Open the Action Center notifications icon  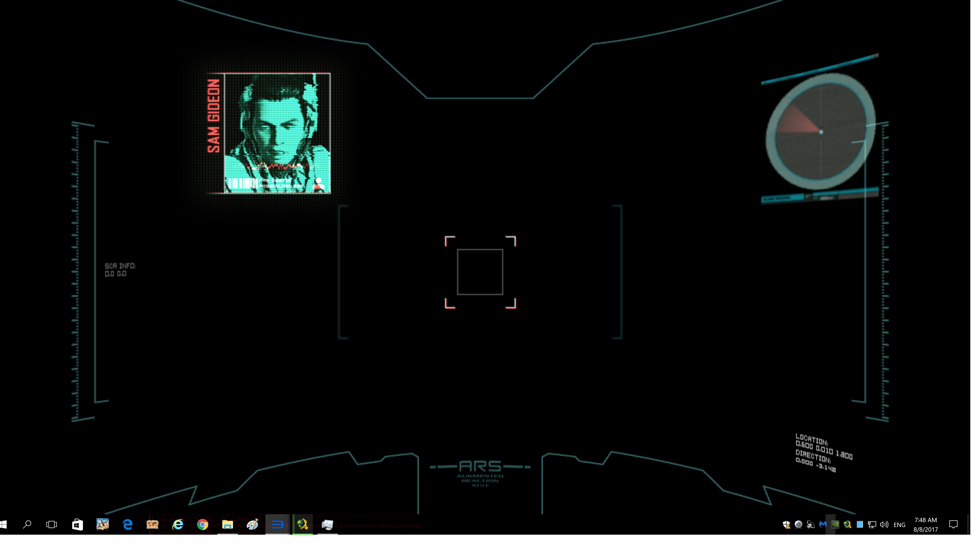coord(953,524)
